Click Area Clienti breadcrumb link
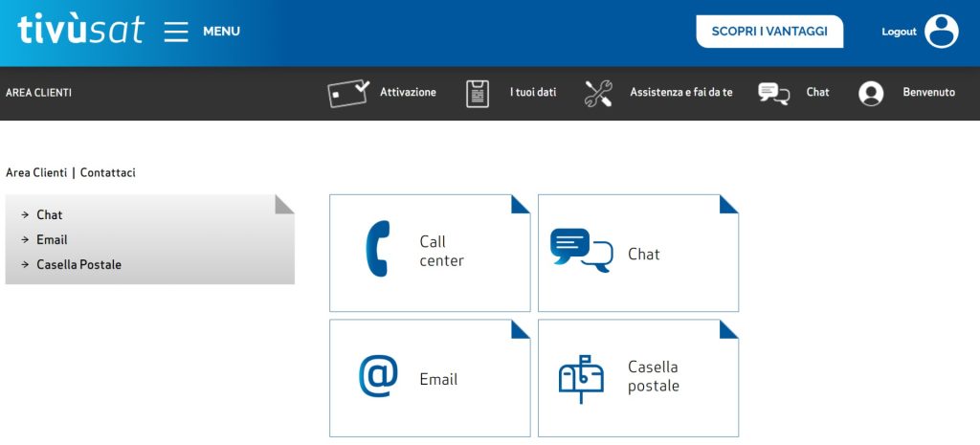Image resolution: width=980 pixels, height=445 pixels. 36,173
